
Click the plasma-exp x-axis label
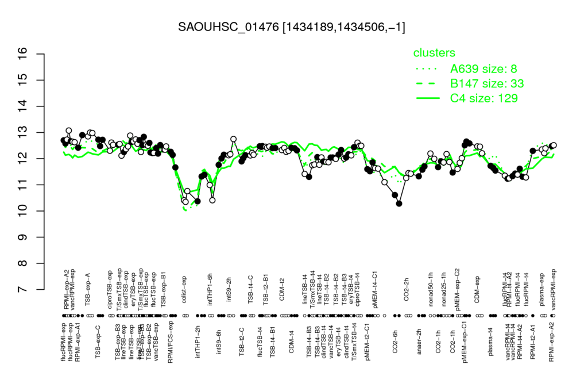tap(541, 289)
